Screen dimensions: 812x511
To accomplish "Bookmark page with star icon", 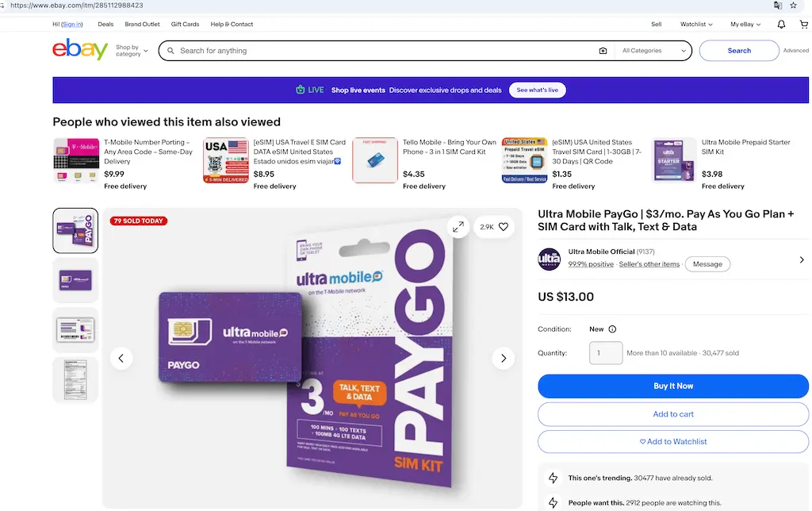I will (793, 6).
